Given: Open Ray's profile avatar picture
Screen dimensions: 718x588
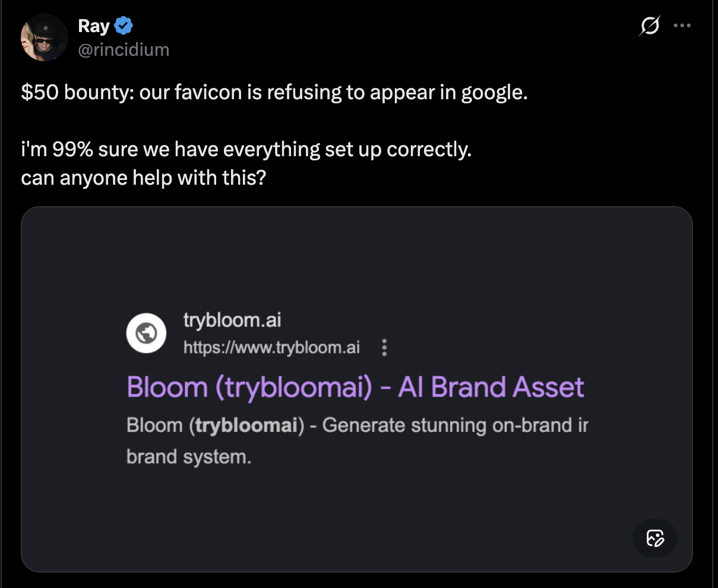Looking at the screenshot, I should pos(45,38).
